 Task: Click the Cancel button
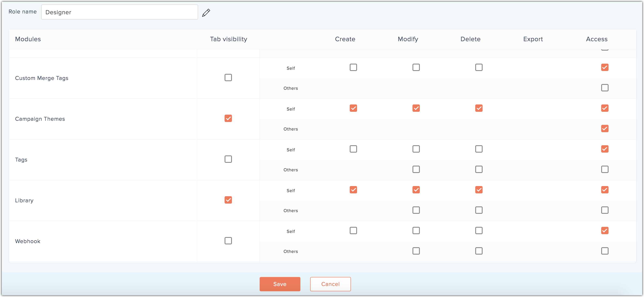coord(330,284)
